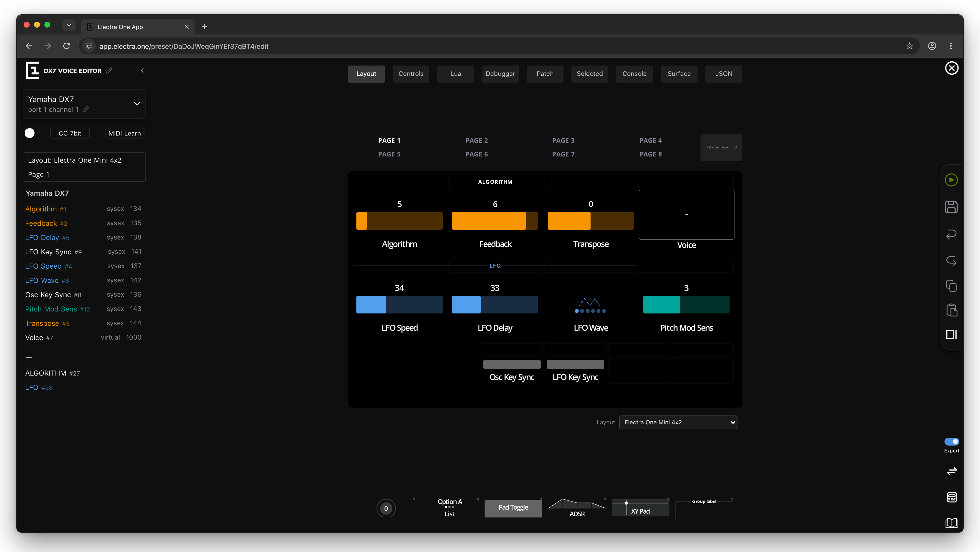Screen dimensions: 980x552
Task: Click the white circle indicator beside CC 7bit
Action: coord(30,133)
